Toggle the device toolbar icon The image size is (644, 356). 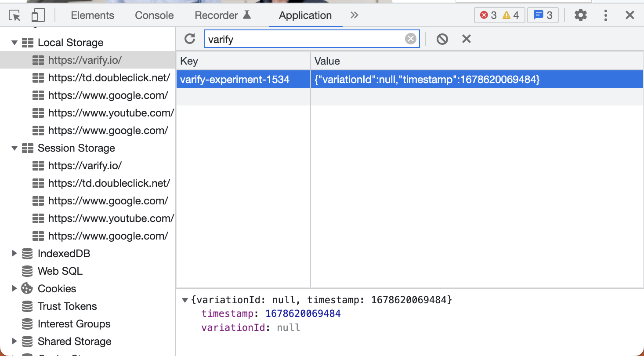click(38, 16)
